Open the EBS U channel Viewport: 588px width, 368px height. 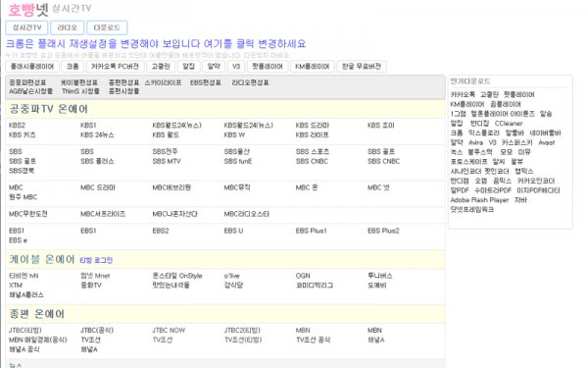click(233, 231)
